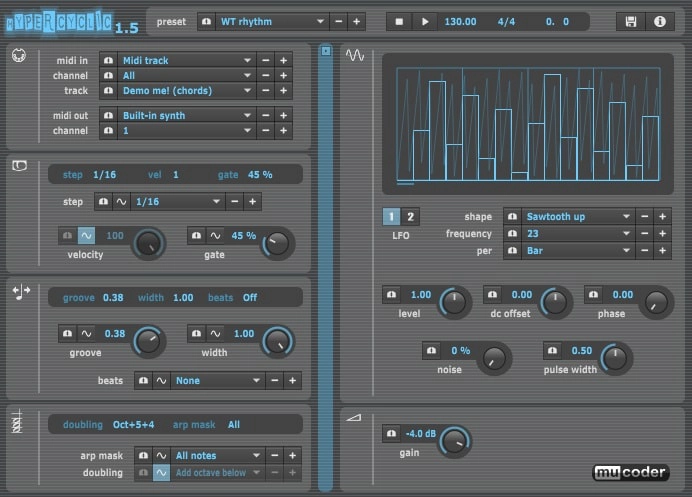The width and height of the screenshot is (692, 497).
Task: Click the groove summary bar showing groove 0.38
Action: click(x=175, y=297)
